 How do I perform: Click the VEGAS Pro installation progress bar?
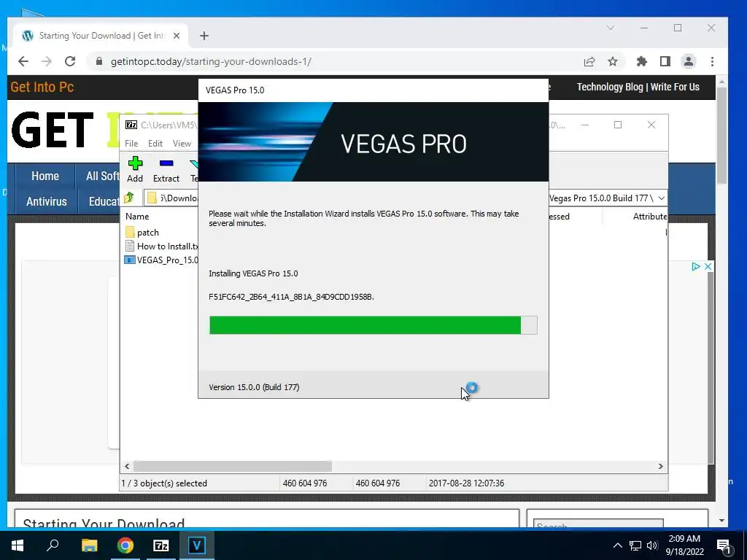tap(373, 325)
